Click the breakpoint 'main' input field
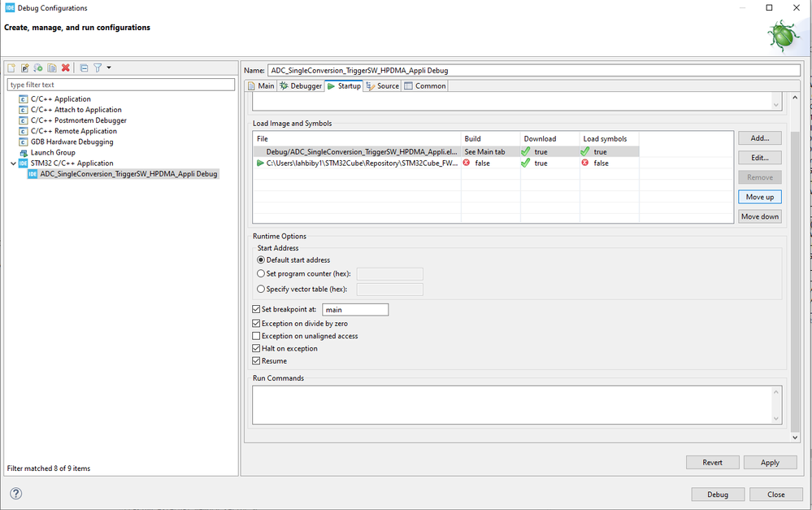The height and width of the screenshot is (510, 812). [355, 310]
